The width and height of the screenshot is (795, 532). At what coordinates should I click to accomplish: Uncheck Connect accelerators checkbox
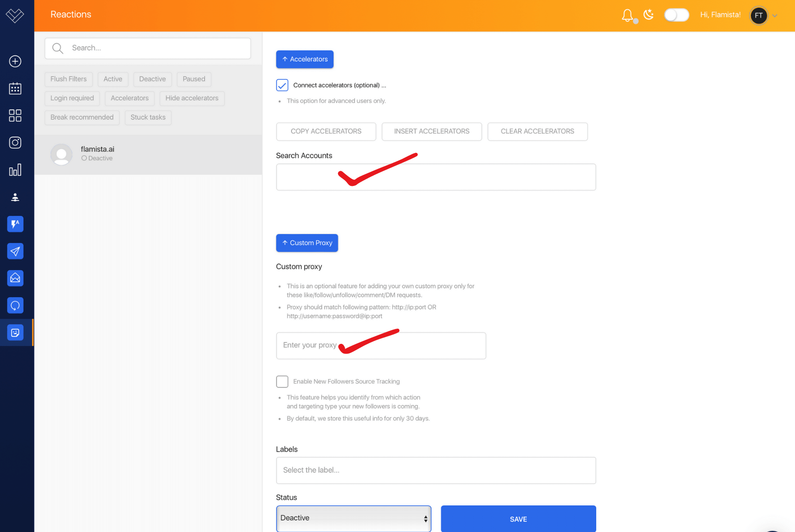[282, 85]
